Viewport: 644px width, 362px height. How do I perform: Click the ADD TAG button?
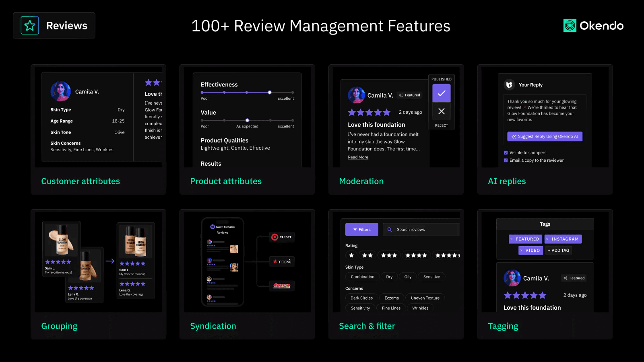click(x=559, y=250)
